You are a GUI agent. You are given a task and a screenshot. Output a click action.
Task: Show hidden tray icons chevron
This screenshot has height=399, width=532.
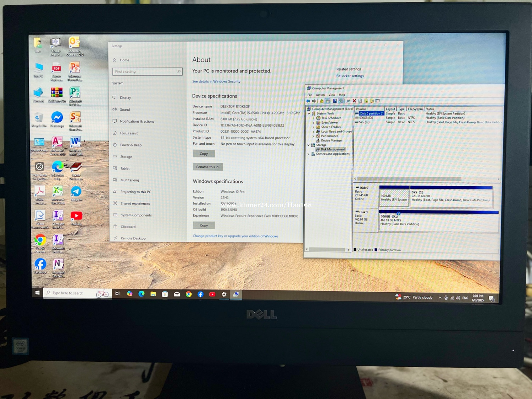coord(440,298)
